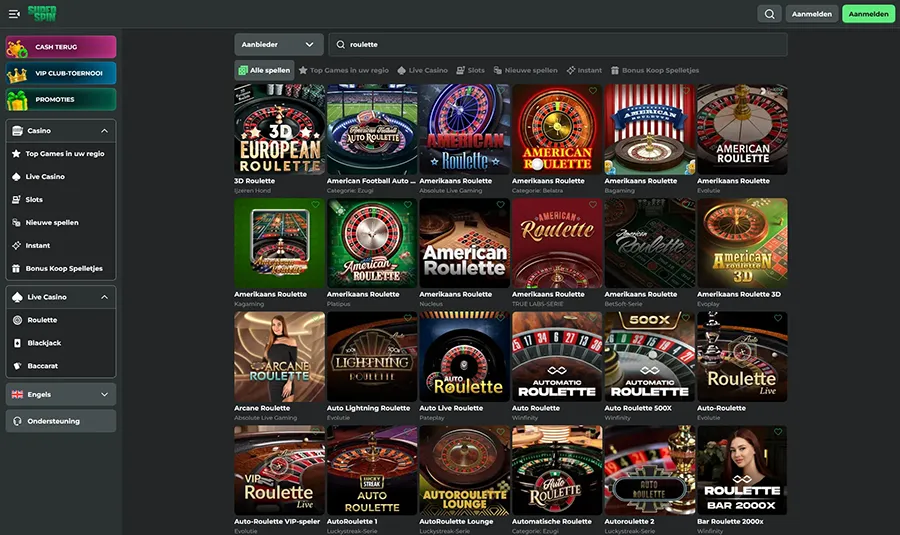
Task: Open the Engels language dropdown
Action: pyautogui.click(x=61, y=394)
